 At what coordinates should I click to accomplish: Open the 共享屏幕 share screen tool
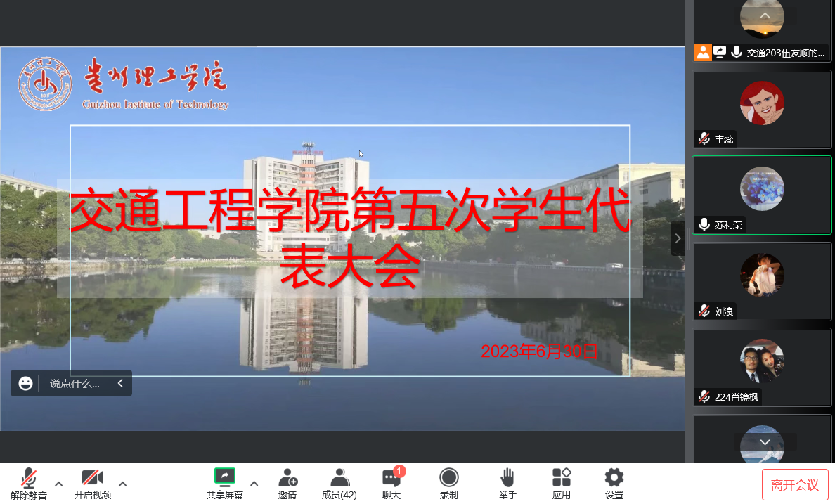(x=225, y=478)
